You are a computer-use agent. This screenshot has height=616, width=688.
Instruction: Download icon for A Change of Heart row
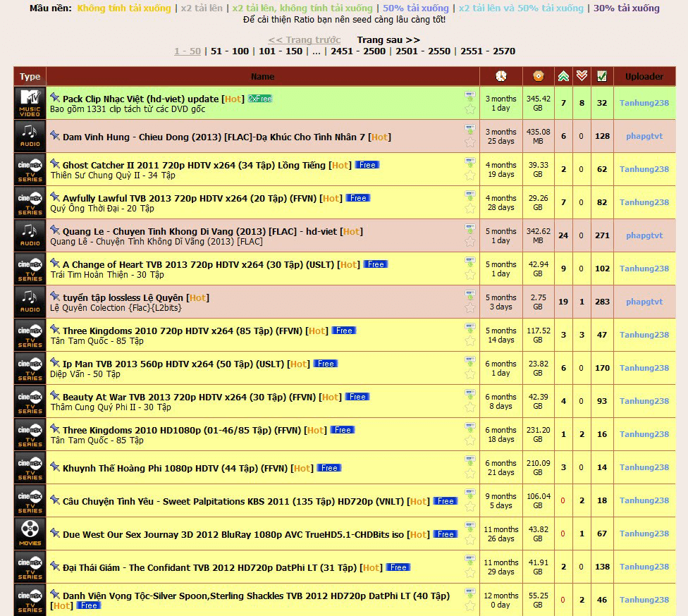(x=470, y=261)
